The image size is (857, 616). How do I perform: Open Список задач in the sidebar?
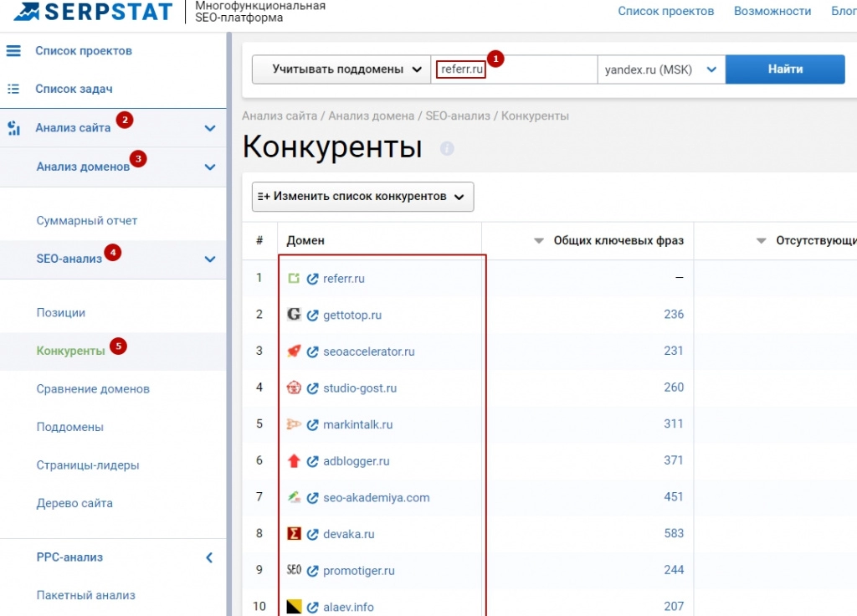coord(74,89)
